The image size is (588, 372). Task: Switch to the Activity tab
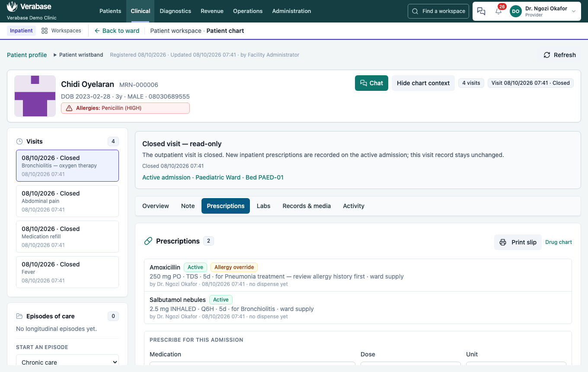[x=354, y=206]
